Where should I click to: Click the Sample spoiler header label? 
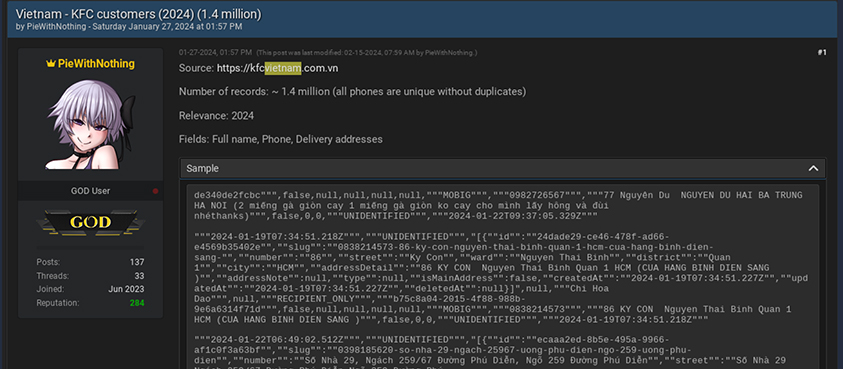point(203,168)
